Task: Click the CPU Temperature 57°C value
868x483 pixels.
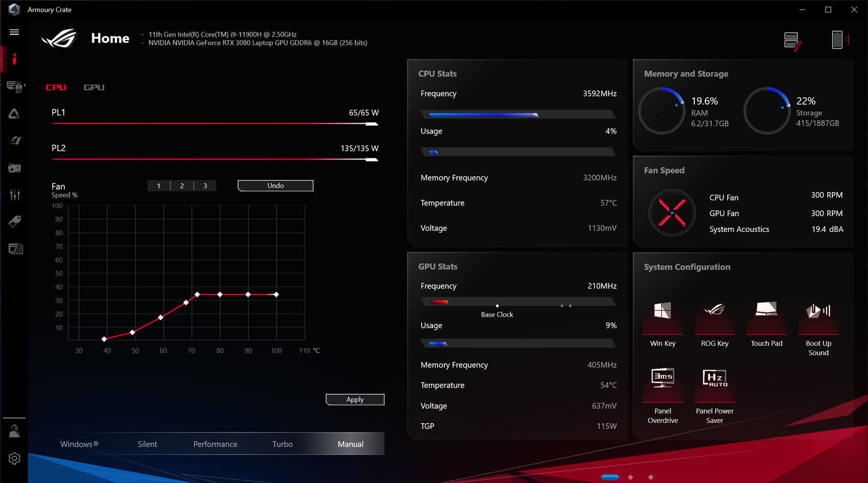Action: click(x=609, y=203)
